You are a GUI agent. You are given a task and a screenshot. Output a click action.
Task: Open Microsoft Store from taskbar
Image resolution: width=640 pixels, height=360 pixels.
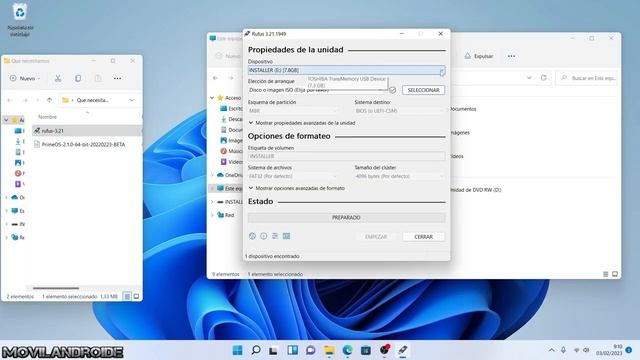pyautogui.click(x=366, y=350)
